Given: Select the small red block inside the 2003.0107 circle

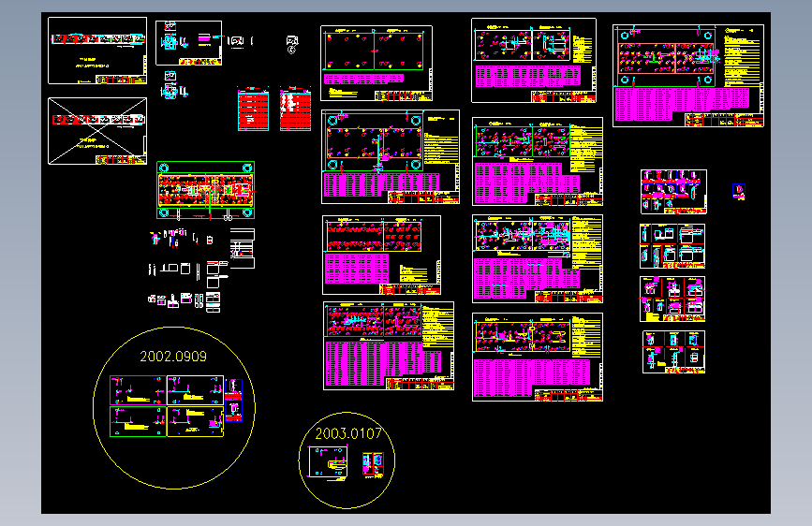Looking at the screenshot, I should pos(373,464).
